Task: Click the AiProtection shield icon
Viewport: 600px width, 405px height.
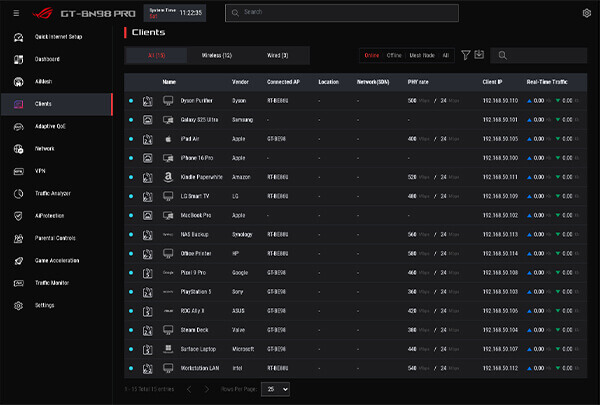Action: [18, 216]
